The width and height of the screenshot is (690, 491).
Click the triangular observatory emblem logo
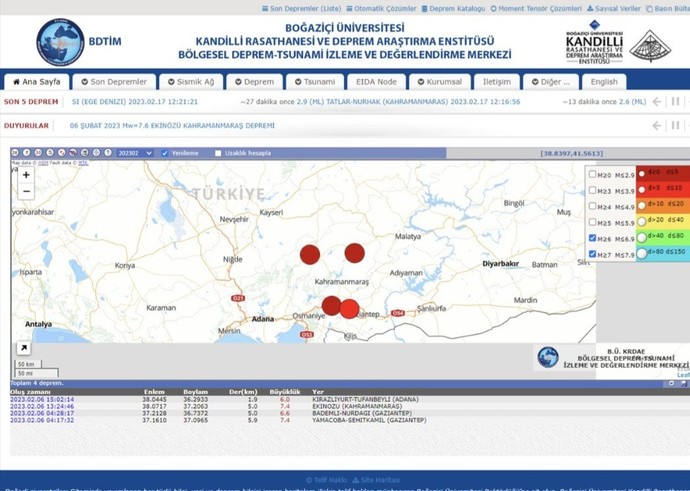tap(650, 46)
